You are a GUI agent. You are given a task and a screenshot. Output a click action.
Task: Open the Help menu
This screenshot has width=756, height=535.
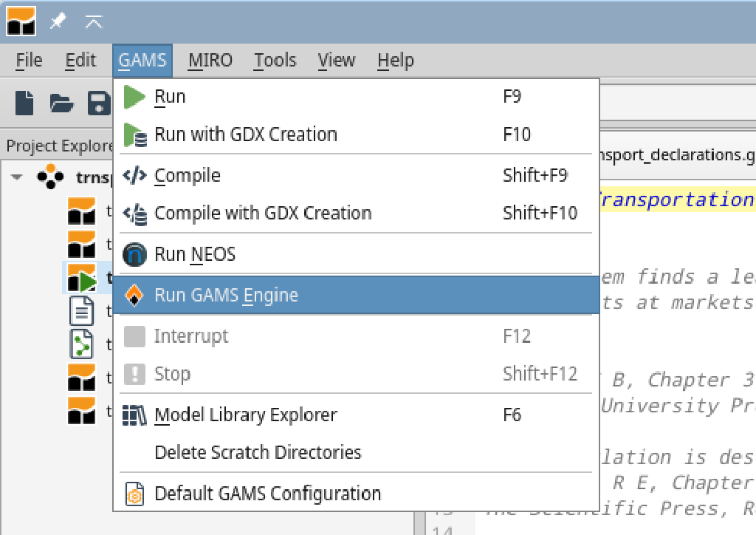pyautogui.click(x=396, y=61)
